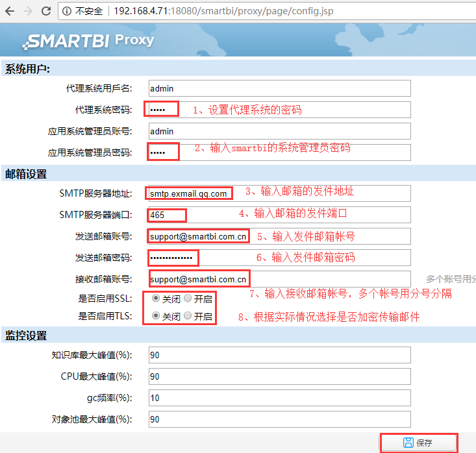The image size is (476, 453).
Task: Click the gc频率(%) field showing 10
Action: 280,398
